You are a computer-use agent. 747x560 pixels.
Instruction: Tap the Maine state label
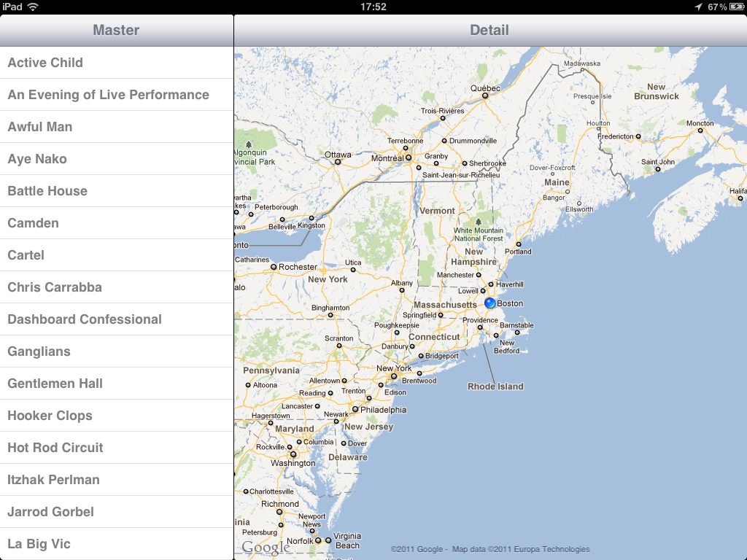(557, 182)
